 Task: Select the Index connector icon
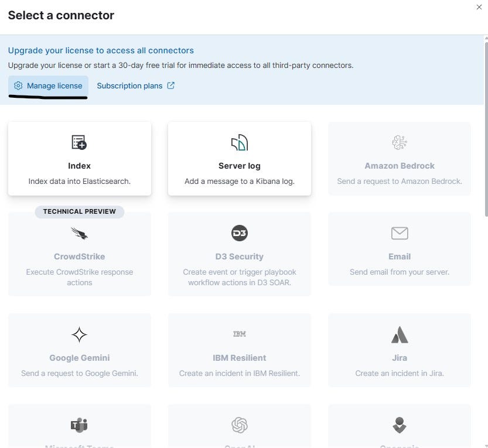click(79, 142)
